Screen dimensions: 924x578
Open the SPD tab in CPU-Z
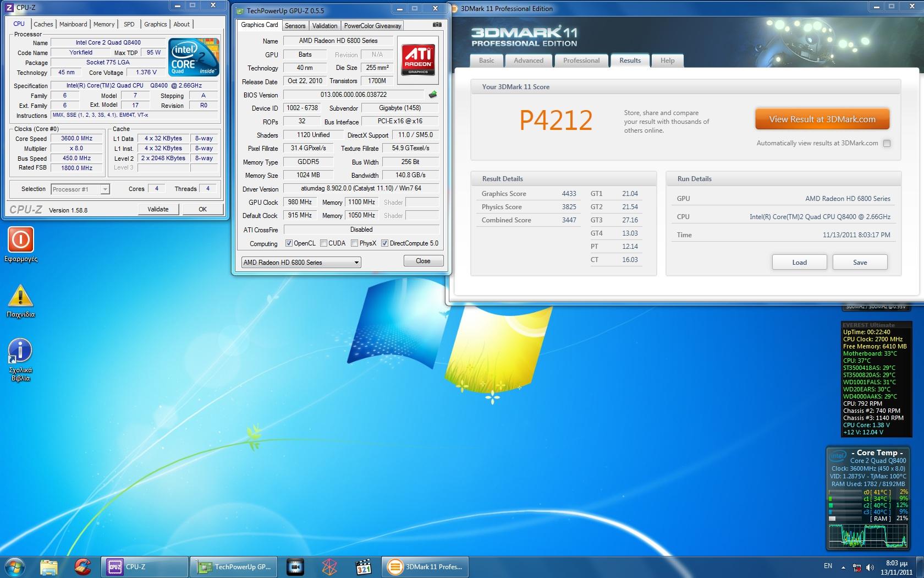click(129, 24)
